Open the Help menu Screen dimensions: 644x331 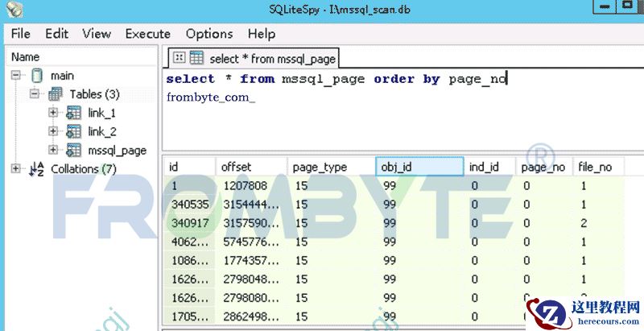(261, 34)
